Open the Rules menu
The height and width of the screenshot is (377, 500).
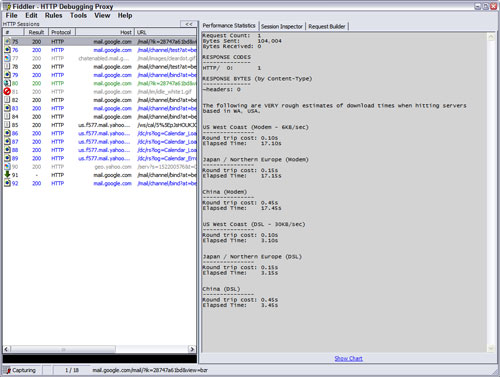coord(53,15)
